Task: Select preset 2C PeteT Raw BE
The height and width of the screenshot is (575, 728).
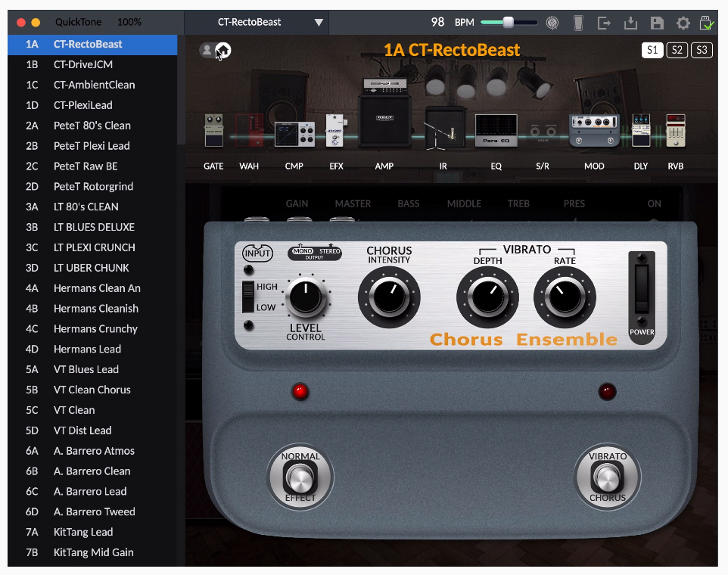Action: [92, 166]
